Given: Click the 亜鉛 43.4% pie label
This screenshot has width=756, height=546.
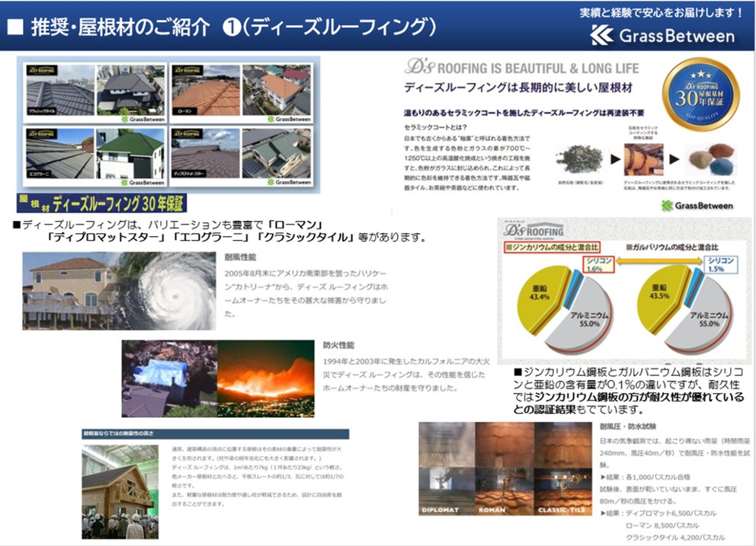Looking at the screenshot, I should [539, 292].
